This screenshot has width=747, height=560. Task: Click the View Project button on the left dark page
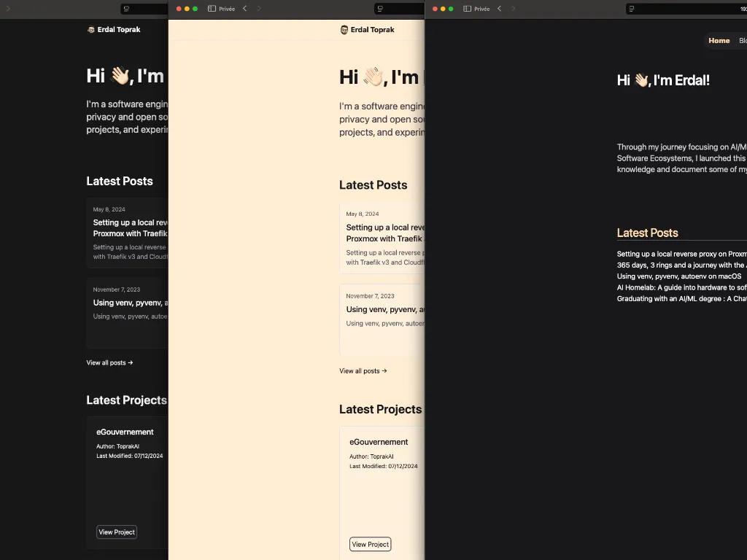point(117,532)
